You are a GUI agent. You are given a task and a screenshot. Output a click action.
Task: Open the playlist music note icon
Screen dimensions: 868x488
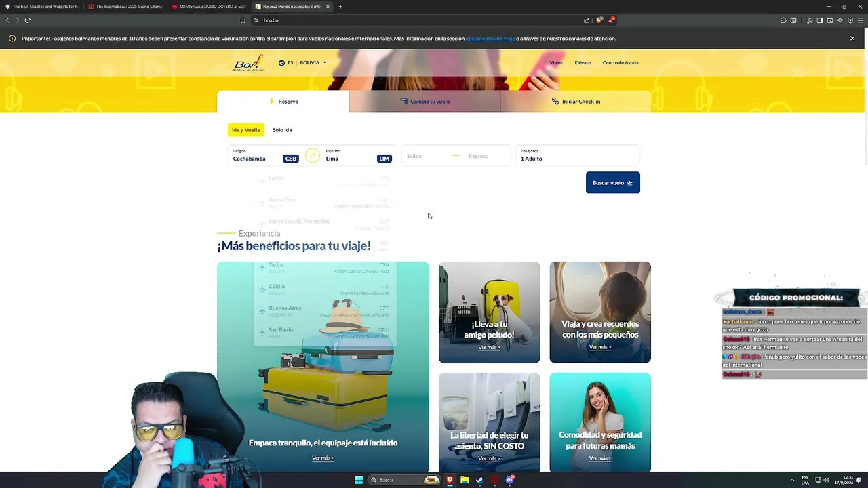pos(810,20)
